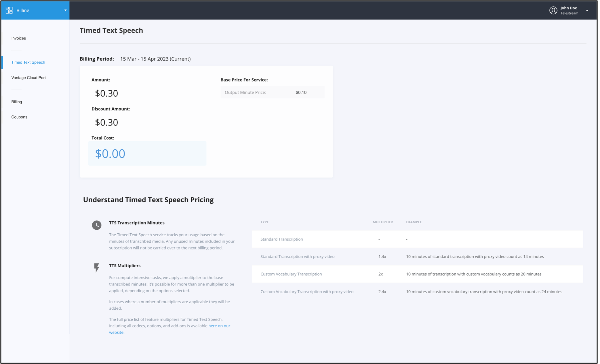The height and width of the screenshot is (364, 600).
Task: Click the MULTIPLIER column header
Action: (383, 222)
